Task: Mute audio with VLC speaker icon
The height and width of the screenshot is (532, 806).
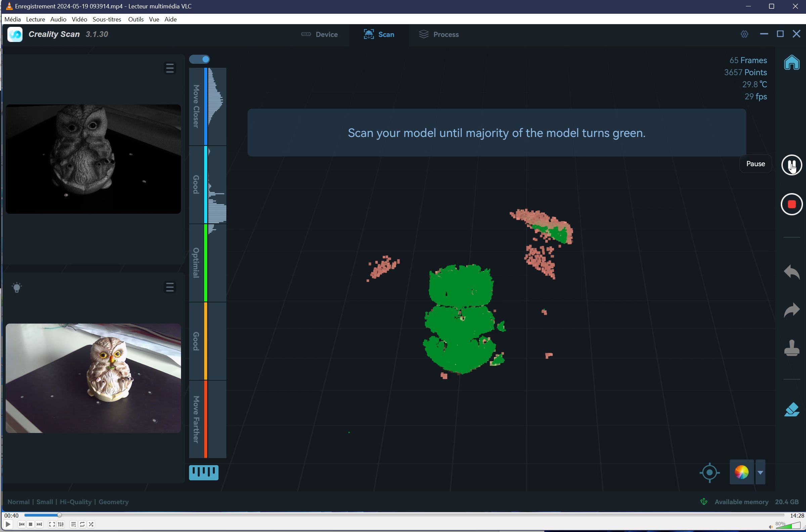Action: click(x=770, y=527)
